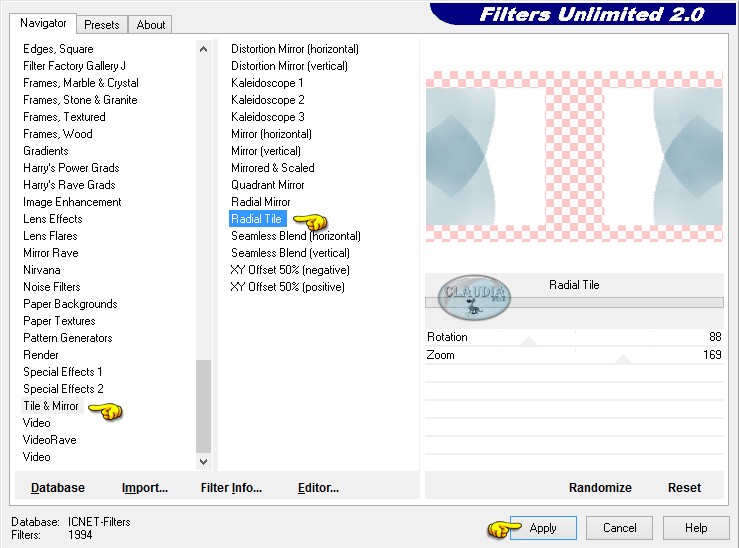Image resolution: width=739 pixels, height=548 pixels.
Task: Select Paper Backgrounds category
Action: pos(70,304)
